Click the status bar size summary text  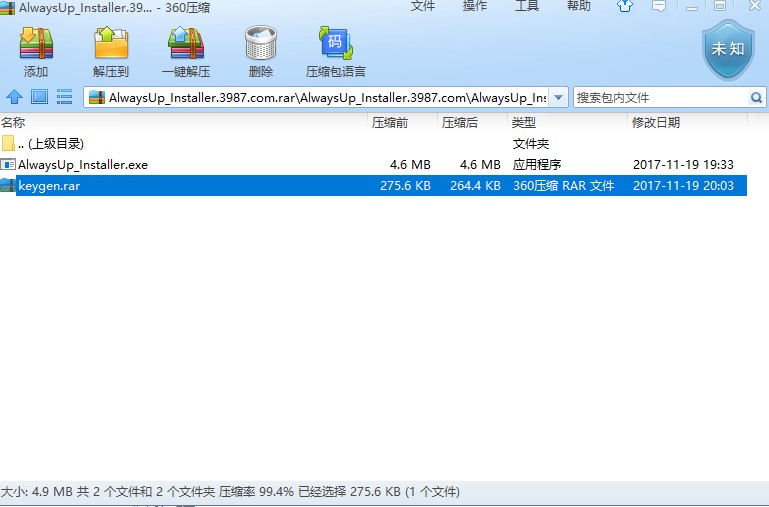[230, 491]
